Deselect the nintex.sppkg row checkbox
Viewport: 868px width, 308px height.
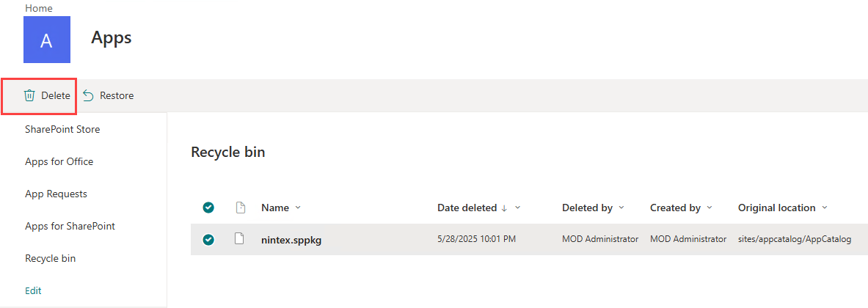[x=208, y=239]
